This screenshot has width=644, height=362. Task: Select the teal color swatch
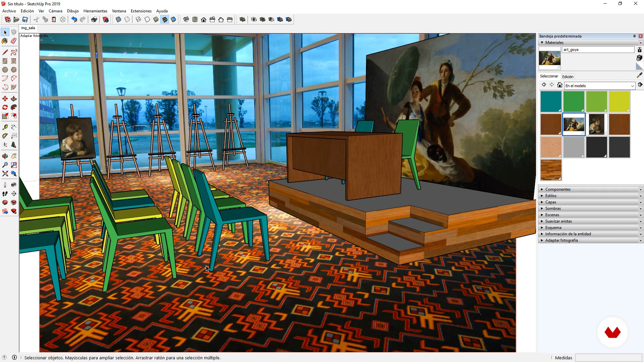pyautogui.click(x=551, y=102)
